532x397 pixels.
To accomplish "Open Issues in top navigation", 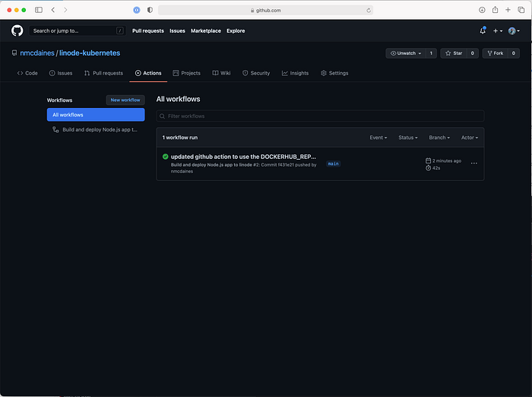I will (x=177, y=31).
